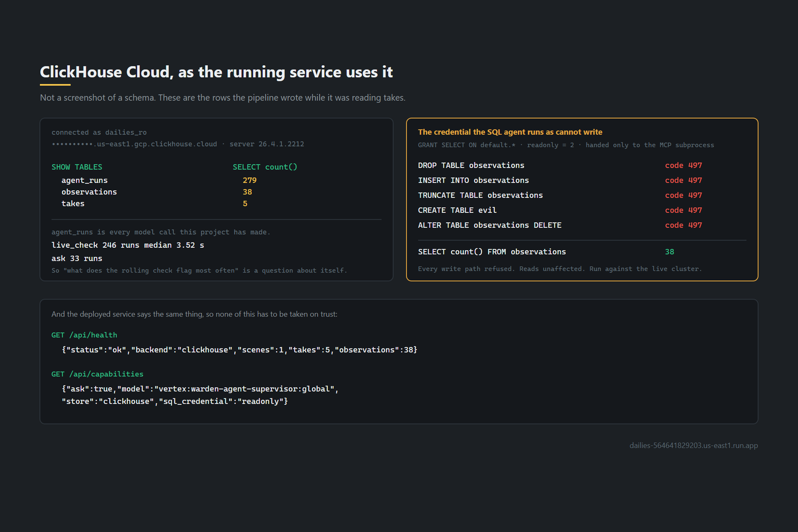Click the health JSON response with status ok
The height and width of the screenshot is (532, 798).
pos(239,350)
